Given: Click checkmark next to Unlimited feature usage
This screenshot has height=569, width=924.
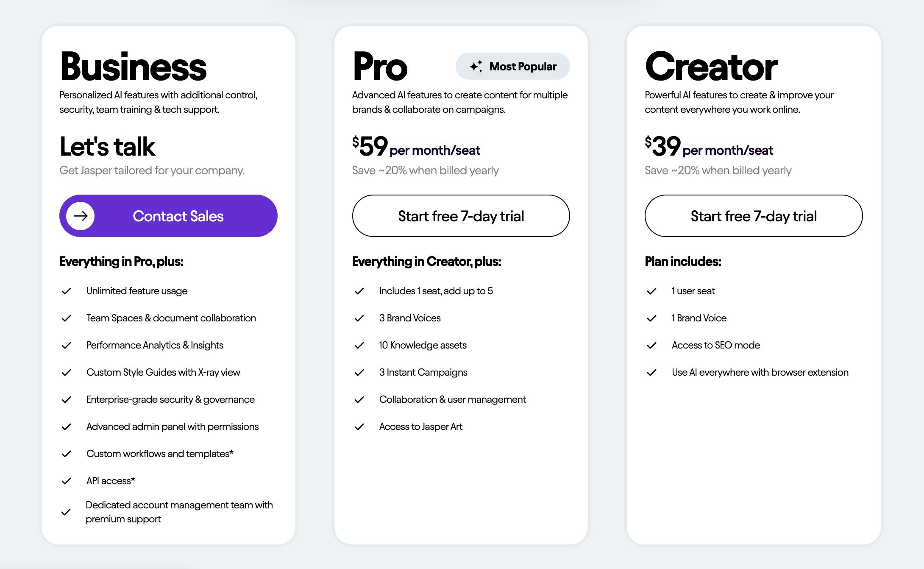Looking at the screenshot, I should point(67,291).
